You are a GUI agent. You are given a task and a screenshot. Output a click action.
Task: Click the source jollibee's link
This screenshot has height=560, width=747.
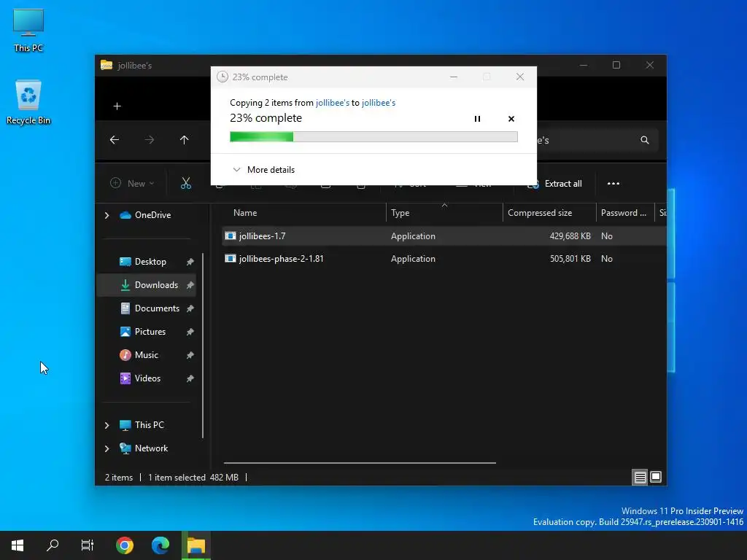tap(333, 102)
